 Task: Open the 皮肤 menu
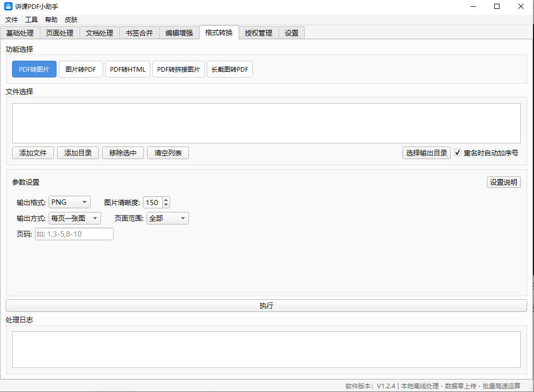71,20
